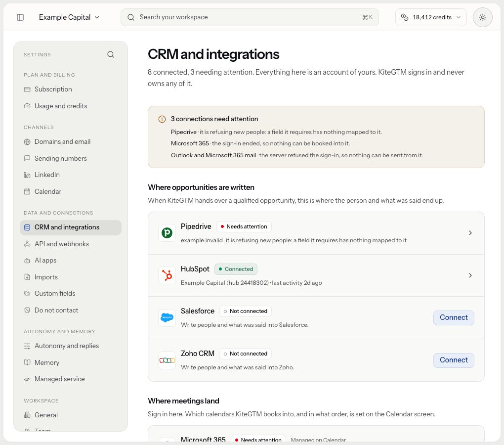Click the Pipedrive line in attention banner

(x=276, y=132)
